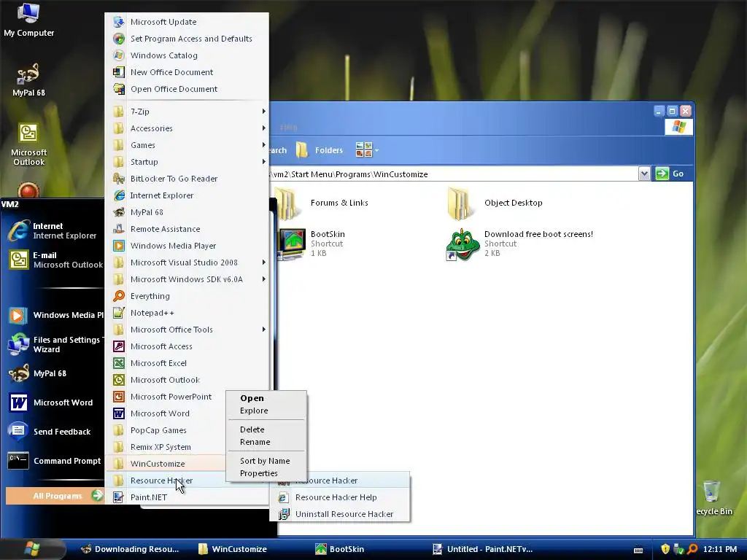This screenshot has width=747, height=560.
Task: Open PopCap Games folder entry
Action: (x=167, y=430)
